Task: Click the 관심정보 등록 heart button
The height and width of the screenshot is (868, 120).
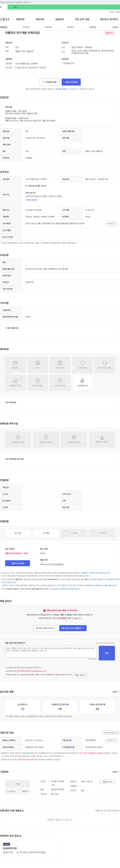Action: pos(49,82)
